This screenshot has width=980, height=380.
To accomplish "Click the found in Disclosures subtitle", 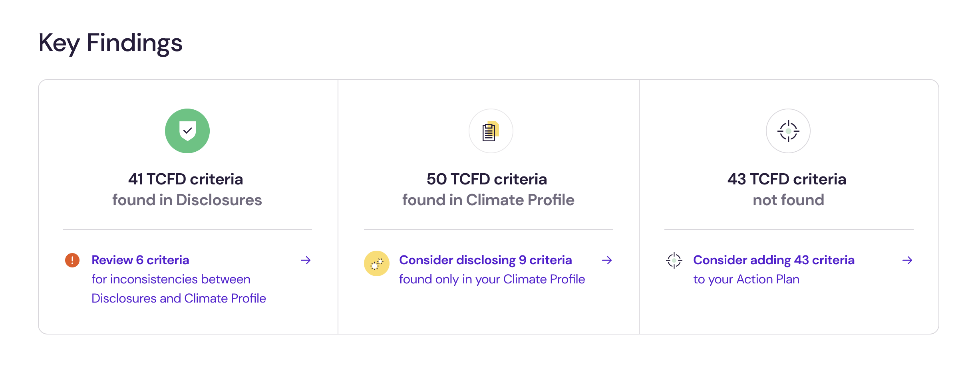I will 187,200.
